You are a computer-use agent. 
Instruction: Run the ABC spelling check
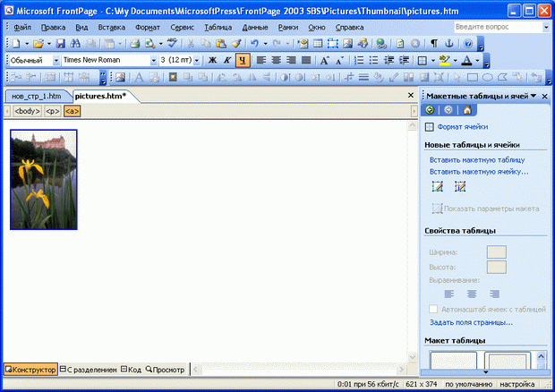pyautogui.click(x=172, y=44)
